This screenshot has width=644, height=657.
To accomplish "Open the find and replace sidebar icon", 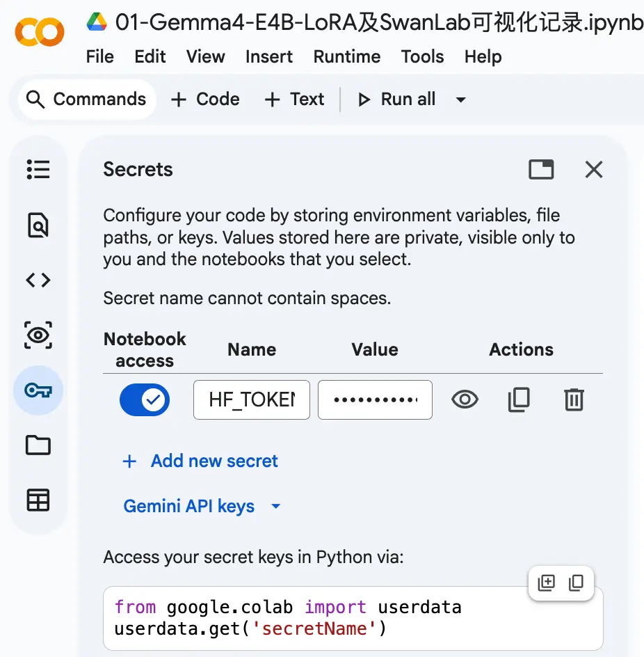I will tap(38, 225).
